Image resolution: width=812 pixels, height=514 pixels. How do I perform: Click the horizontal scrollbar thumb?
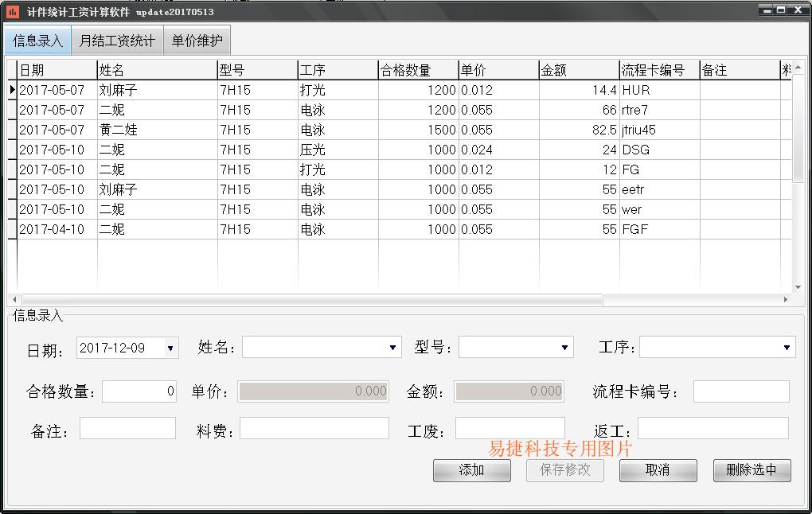[312, 299]
